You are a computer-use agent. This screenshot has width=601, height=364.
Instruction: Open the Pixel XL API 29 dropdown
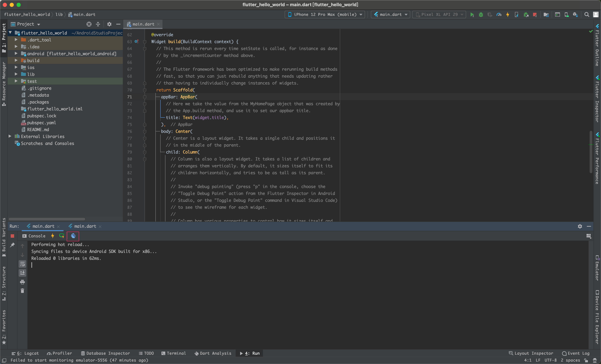pyautogui.click(x=439, y=15)
